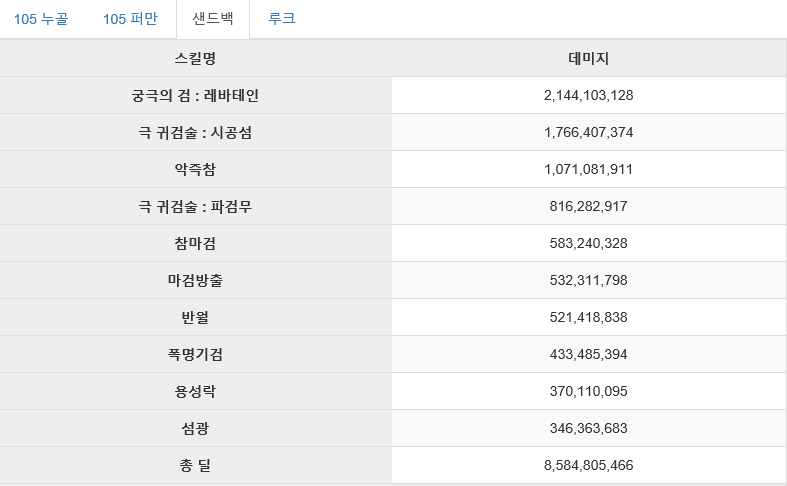The height and width of the screenshot is (486, 787).
Task: Click the 참마검 skill name
Action: [x=195, y=244]
